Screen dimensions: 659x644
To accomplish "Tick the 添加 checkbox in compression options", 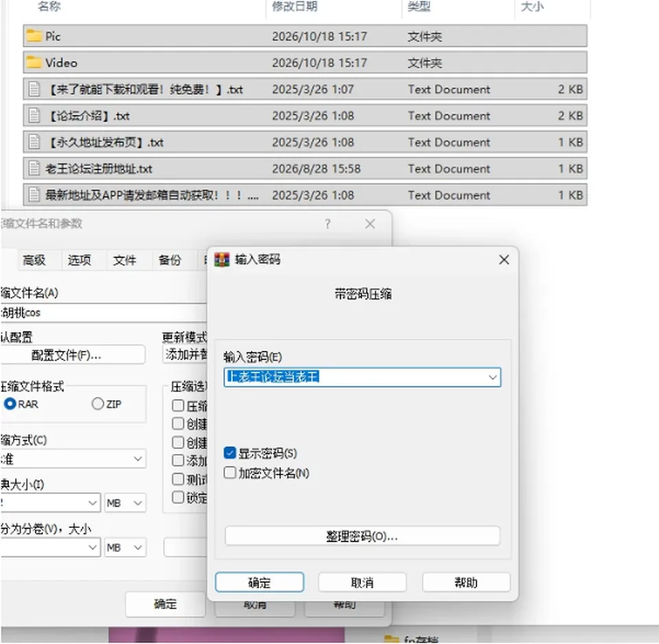I will point(178,461).
